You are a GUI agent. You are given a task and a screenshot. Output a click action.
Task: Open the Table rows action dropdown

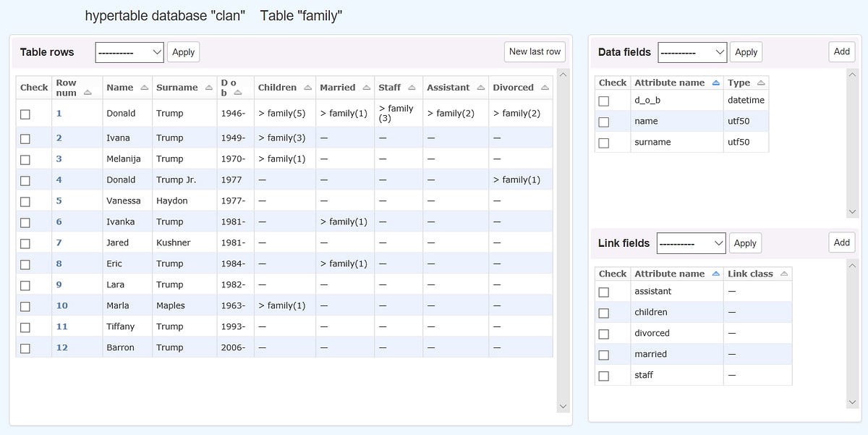point(129,52)
